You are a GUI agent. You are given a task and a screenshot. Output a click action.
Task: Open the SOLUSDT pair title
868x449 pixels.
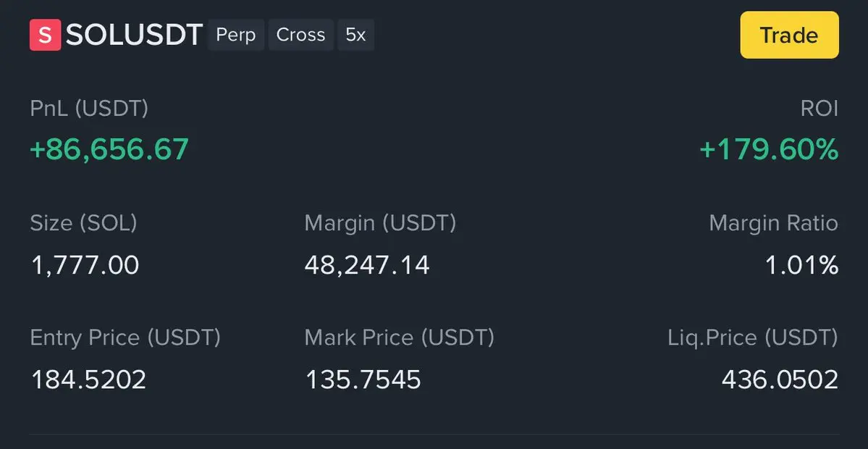coord(134,35)
